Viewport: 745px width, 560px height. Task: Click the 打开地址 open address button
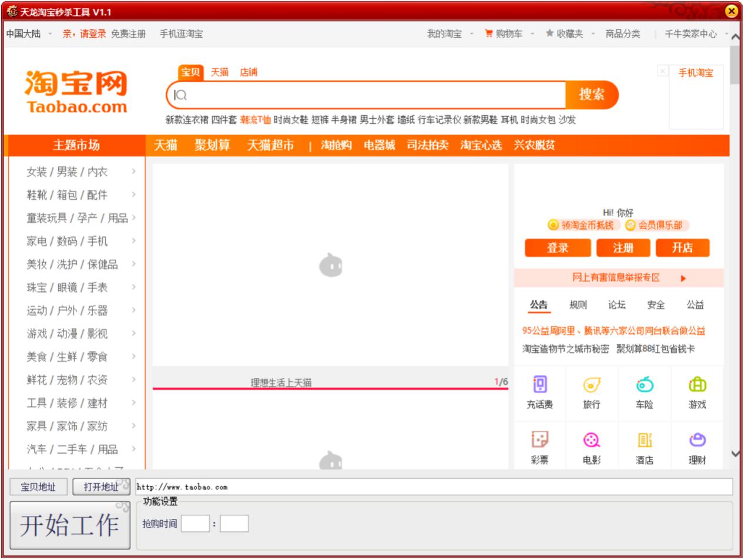(100, 487)
